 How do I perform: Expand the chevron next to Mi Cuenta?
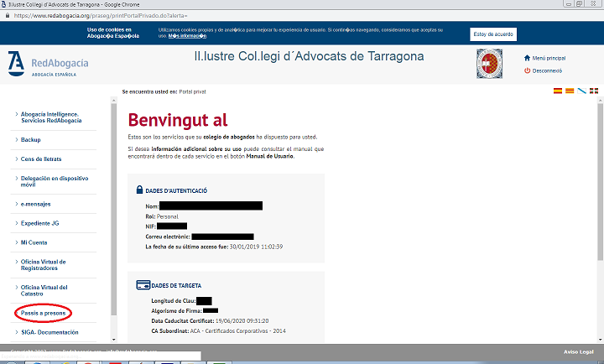point(17,242)
